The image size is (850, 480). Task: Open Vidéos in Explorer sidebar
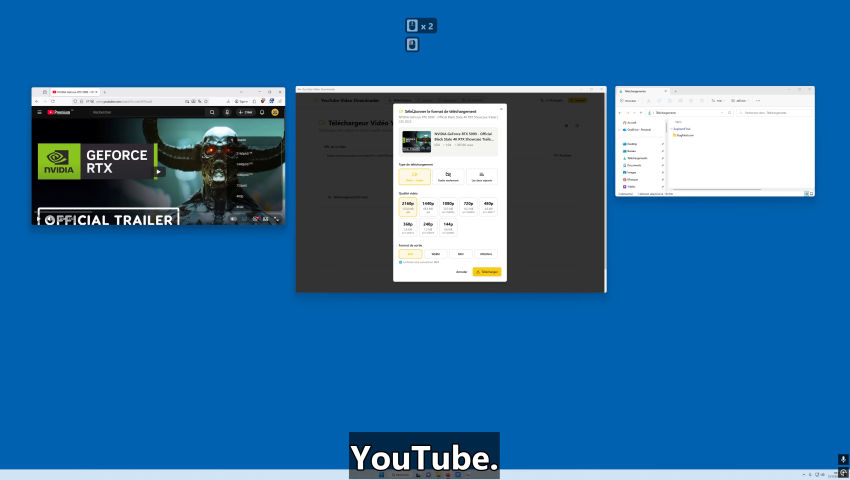(630, 187)
